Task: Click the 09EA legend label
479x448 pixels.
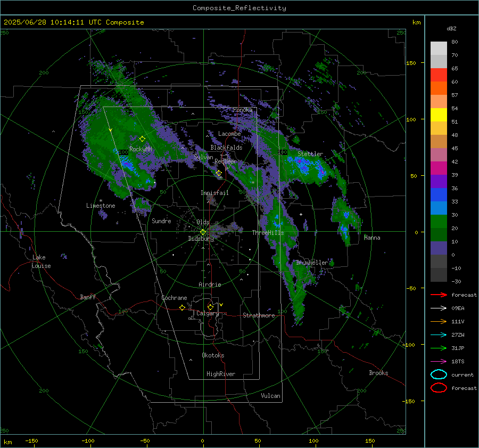Action: 458,308
